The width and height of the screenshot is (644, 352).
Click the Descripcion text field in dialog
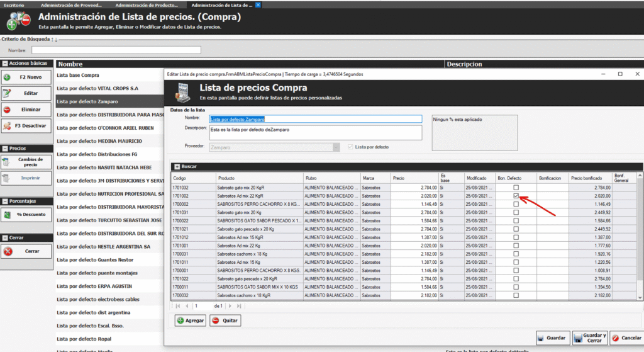[x=315, y=132]
